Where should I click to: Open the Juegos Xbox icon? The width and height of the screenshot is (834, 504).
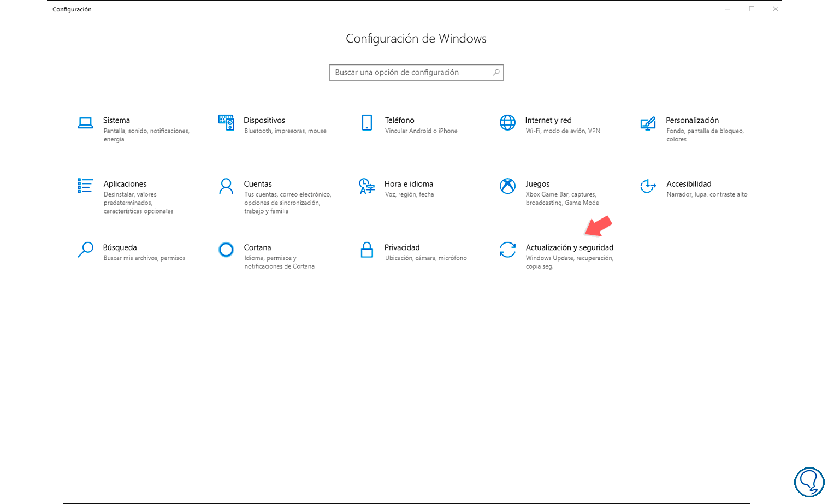(507, 186)
